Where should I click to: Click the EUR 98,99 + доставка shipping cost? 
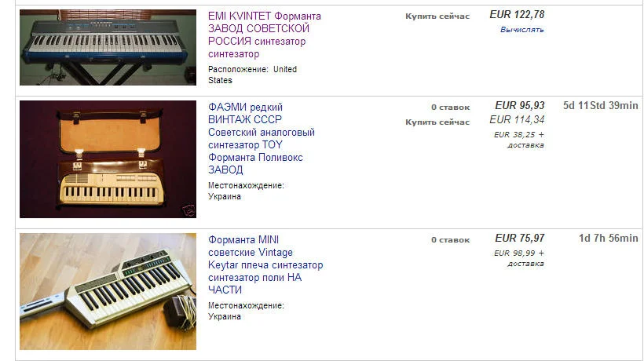pos(519,258)
